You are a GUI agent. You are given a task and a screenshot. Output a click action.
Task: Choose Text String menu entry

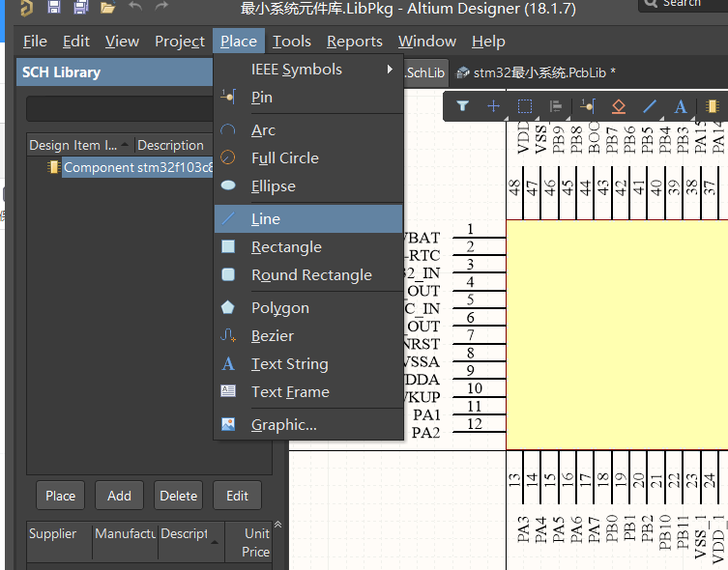308,364
